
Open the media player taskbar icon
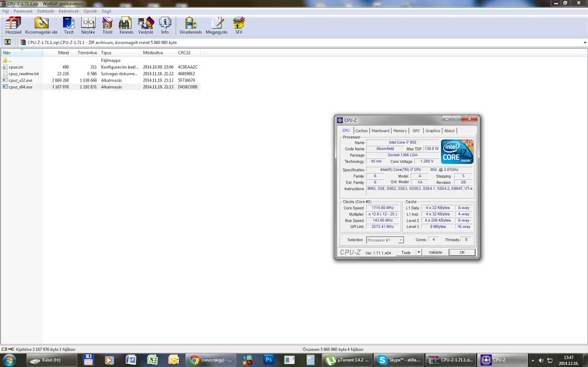[109, 360]
